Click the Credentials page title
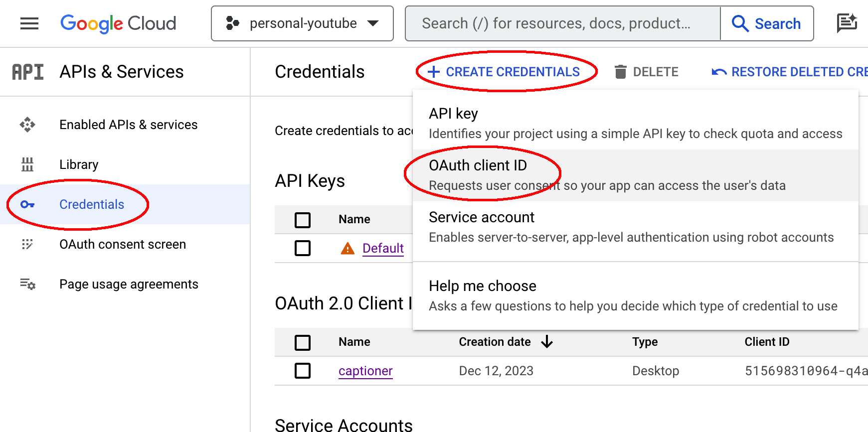Viewport: 868px width, 432px height. pyautogui.click(x=320, y=72)
